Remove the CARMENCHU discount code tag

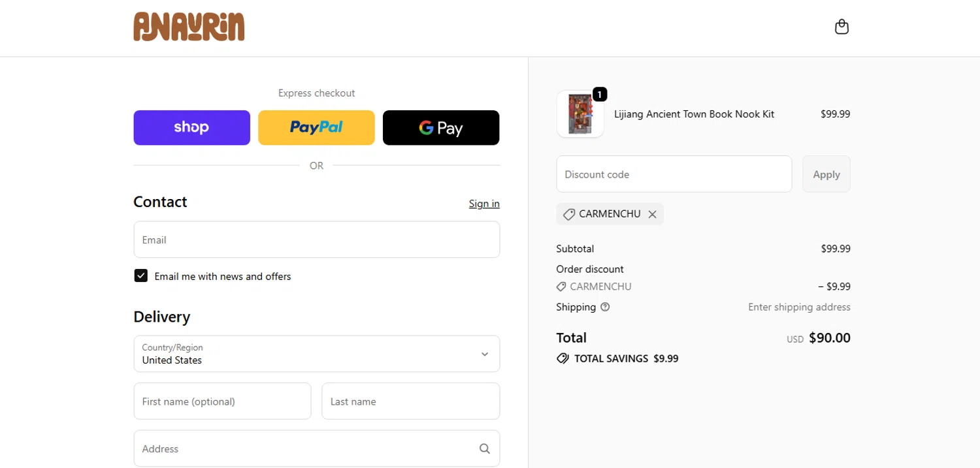(652, 214)
